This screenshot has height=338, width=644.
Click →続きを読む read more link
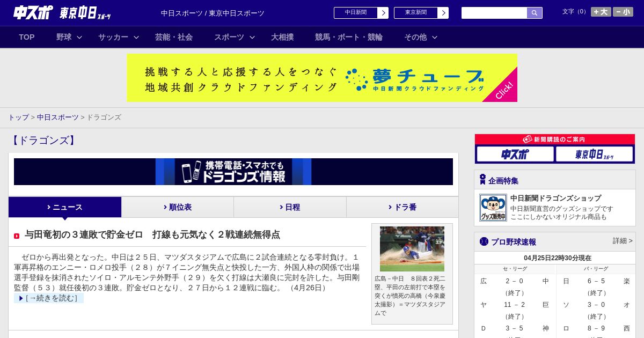(49, 298)
